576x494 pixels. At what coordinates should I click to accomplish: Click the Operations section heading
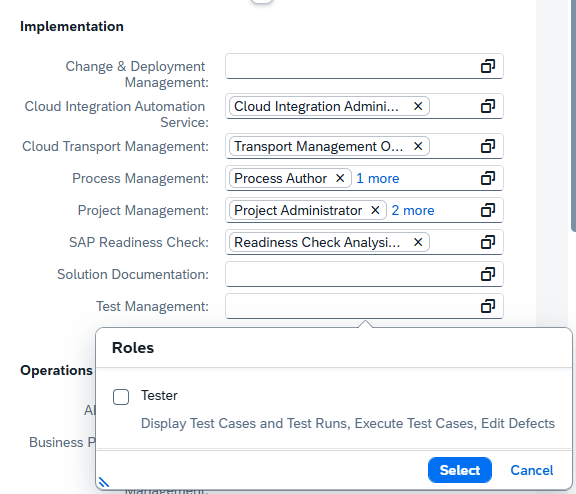(x=56, y=370)
